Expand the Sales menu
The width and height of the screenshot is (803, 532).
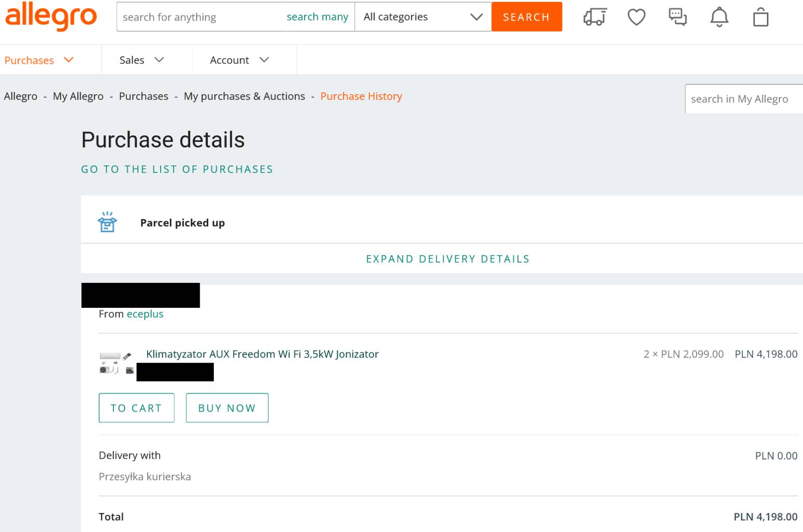pos(142,60)
